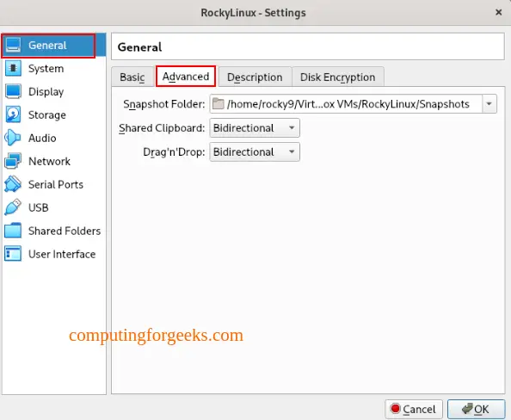Confirm settings with the OK button
The height and width of the screenshot is (420, 511).
click(x=476, y=409)
